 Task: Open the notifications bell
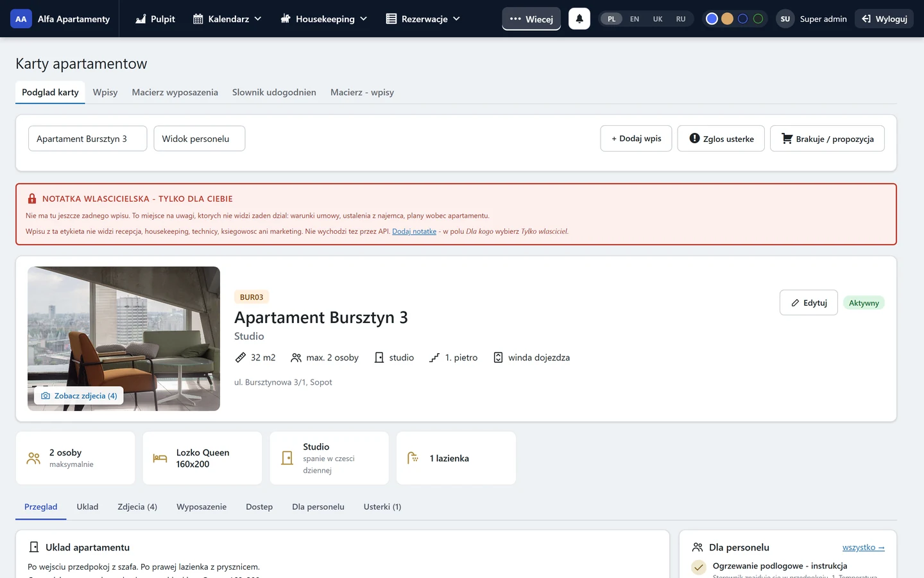pos(579,19)
